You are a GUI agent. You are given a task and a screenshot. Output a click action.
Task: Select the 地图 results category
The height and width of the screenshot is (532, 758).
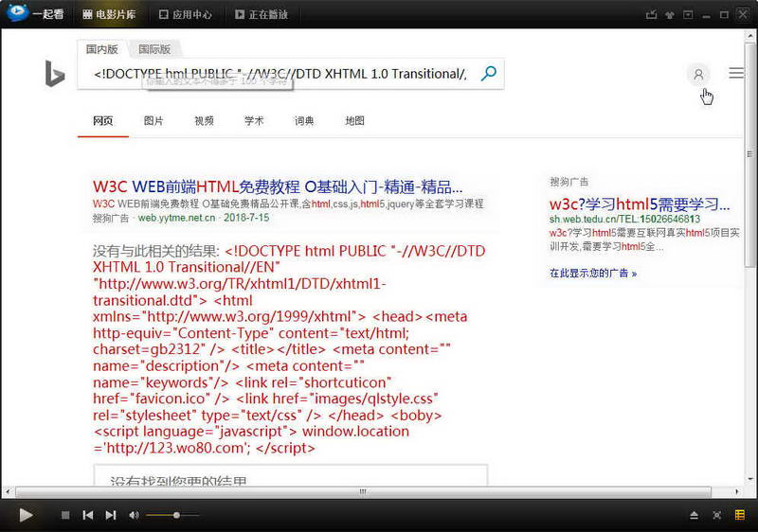(x=354, y=120)
